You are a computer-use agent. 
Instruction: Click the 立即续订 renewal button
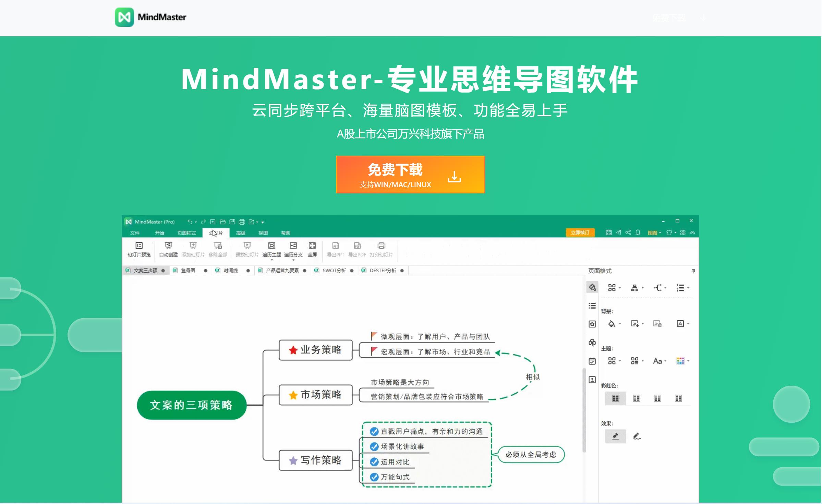tap(580, 232)
